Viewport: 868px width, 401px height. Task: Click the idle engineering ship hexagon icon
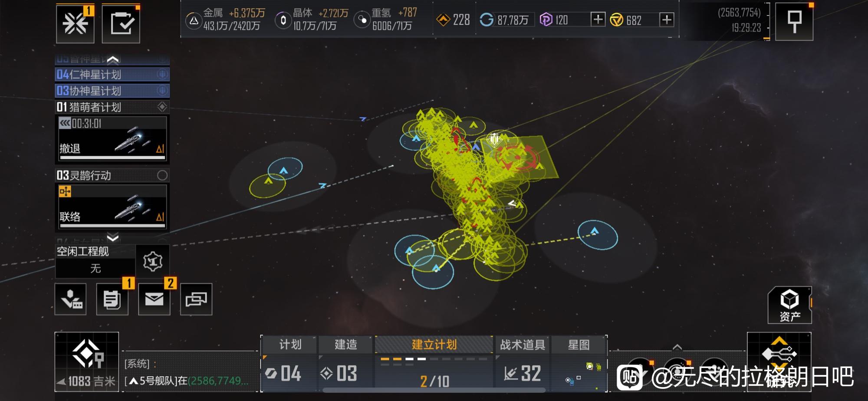152,261
